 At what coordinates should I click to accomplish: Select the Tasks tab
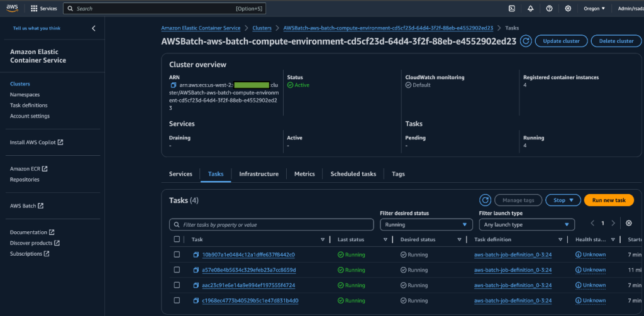coord(216,174)
